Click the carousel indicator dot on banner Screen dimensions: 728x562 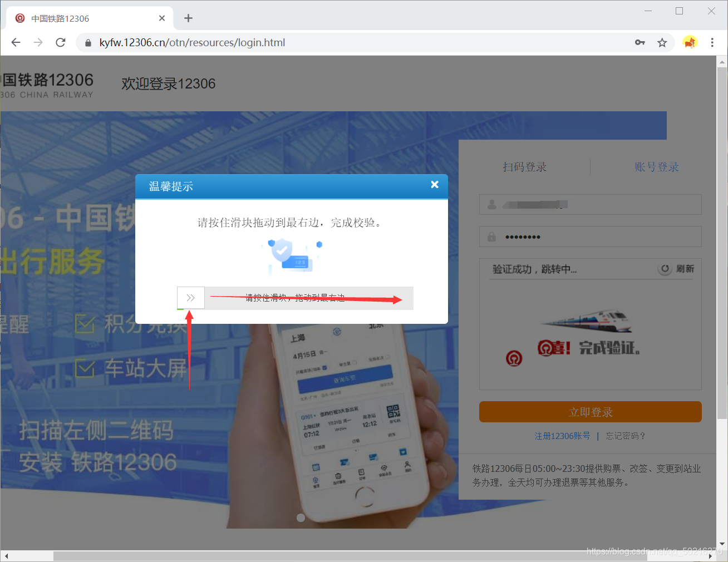click(x=301, y=517)
